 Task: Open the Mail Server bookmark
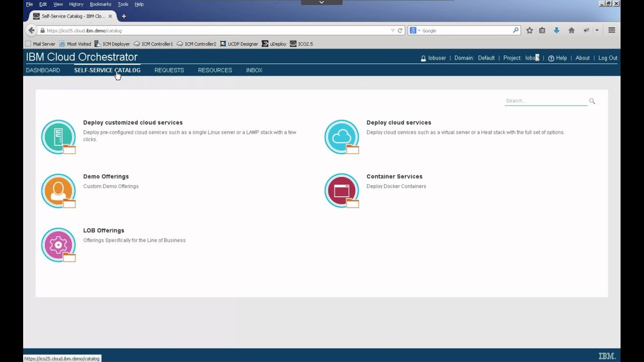[x=40, y=44]
